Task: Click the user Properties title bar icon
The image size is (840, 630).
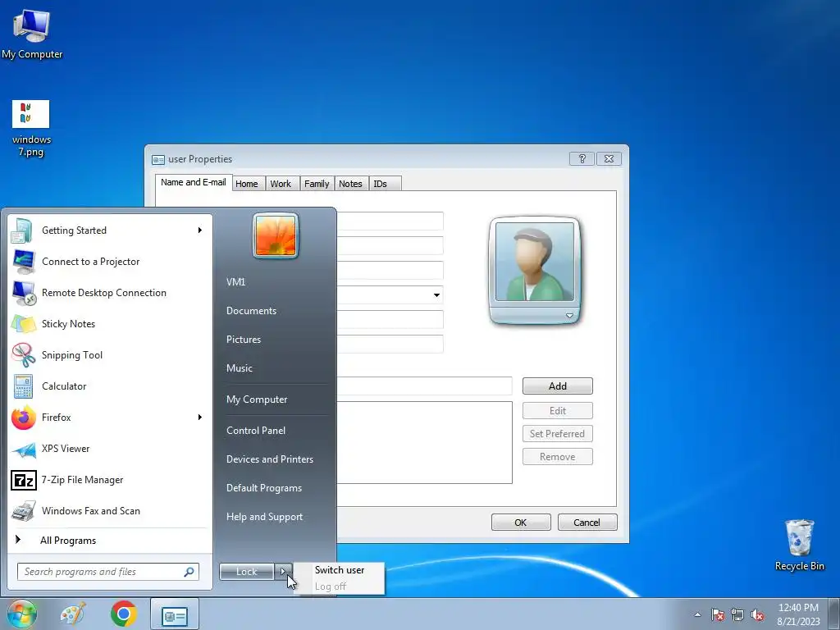Action: 158,160
